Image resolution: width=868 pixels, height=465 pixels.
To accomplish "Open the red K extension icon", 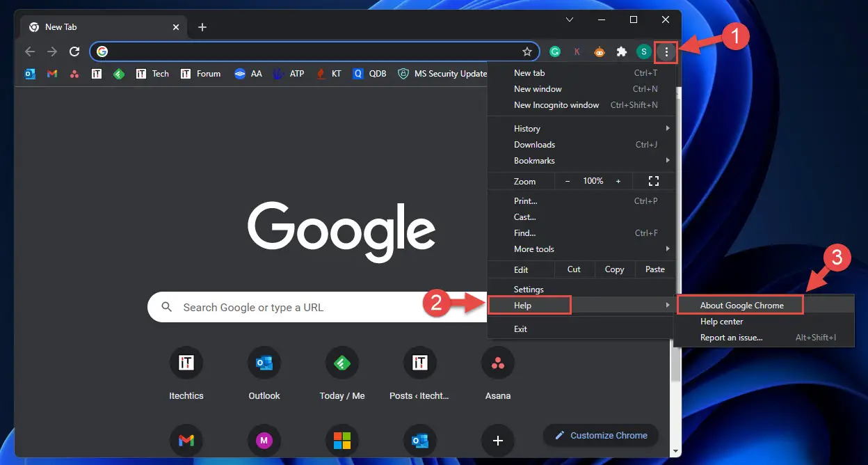I will point(577,52).
